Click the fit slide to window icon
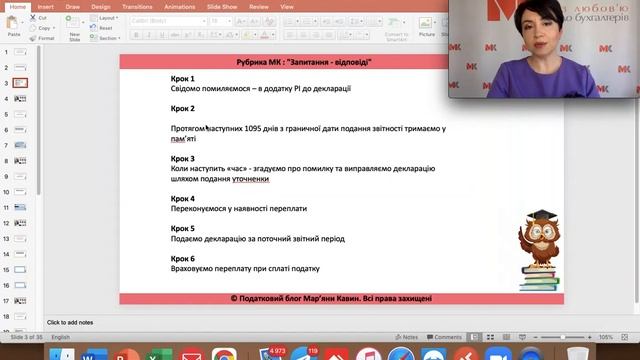 point(624,337)
